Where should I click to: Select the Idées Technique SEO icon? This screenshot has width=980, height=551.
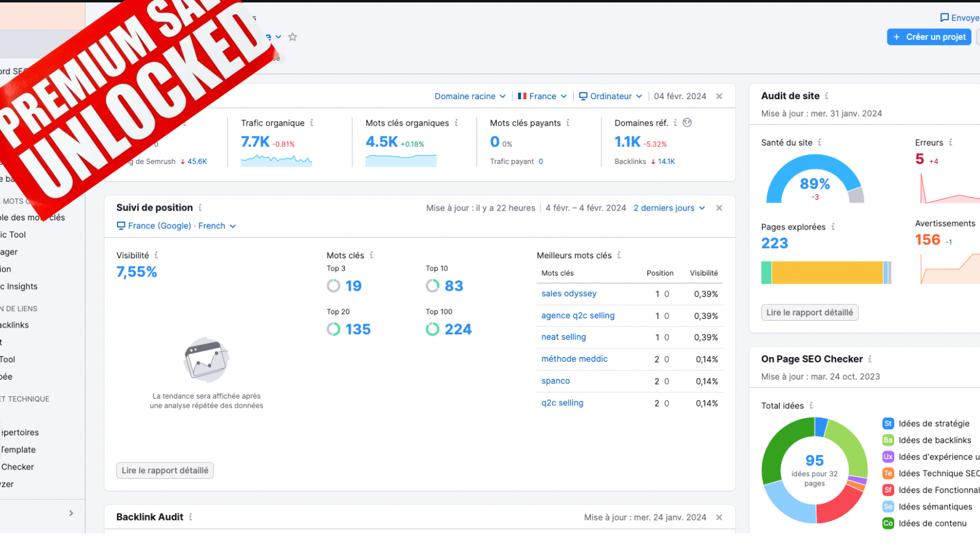click(x=888, y=473)
